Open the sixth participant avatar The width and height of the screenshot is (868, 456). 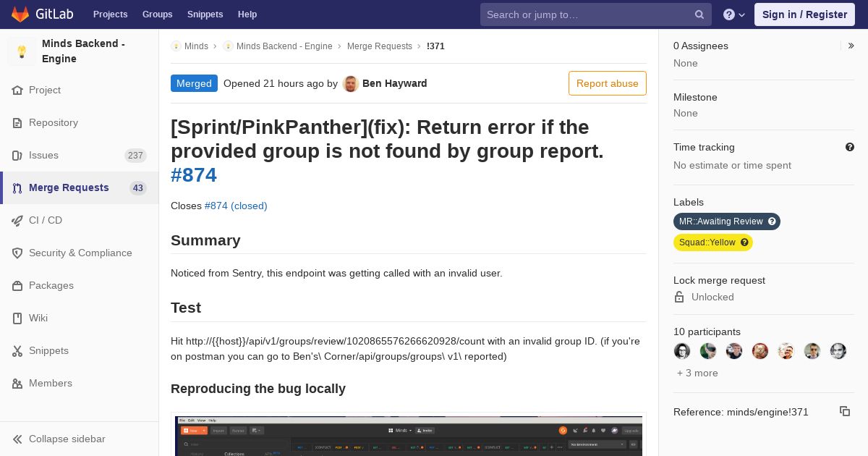point(812,351)
